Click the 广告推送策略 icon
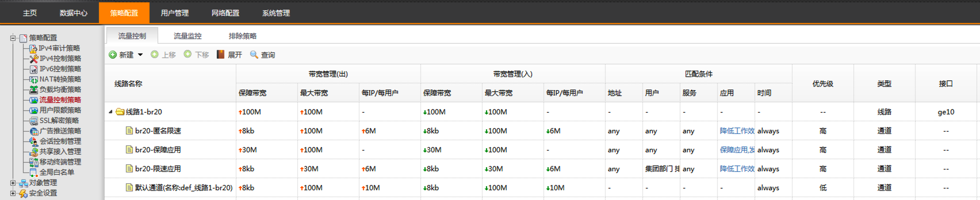 point(34,131)
